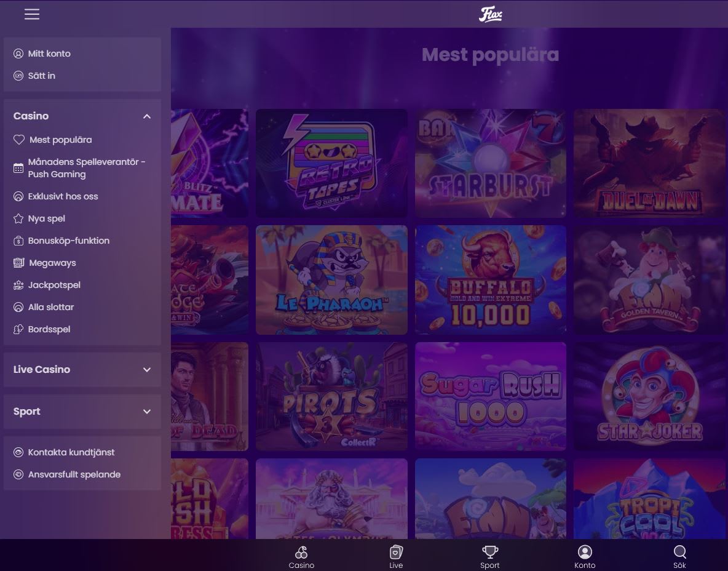Open the Tropicool game tile
This screenshot has width=728, height=571.
coord(649,499)
